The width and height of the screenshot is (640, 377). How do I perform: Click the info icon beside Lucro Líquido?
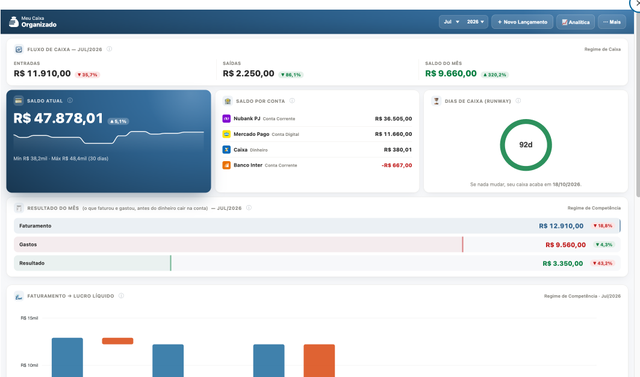121,296
